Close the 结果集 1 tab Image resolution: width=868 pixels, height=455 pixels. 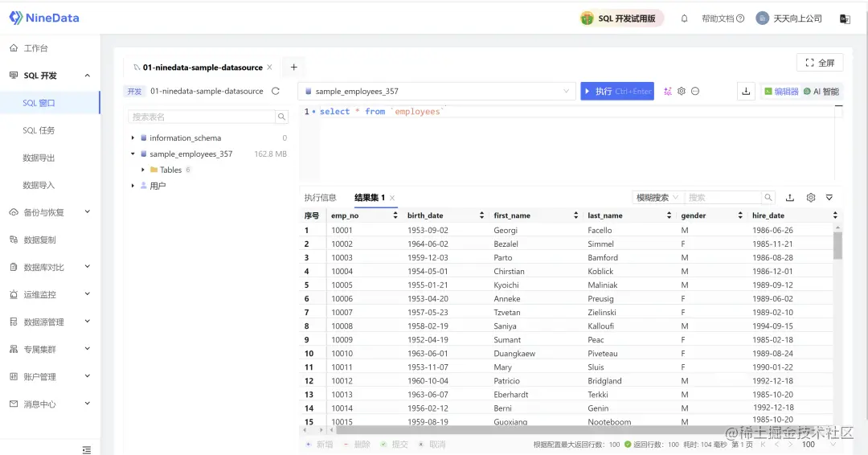coord(392,199)
